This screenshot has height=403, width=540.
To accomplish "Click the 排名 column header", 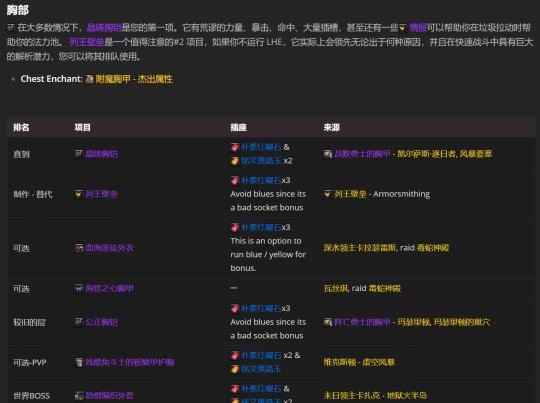I will [21, 128].
